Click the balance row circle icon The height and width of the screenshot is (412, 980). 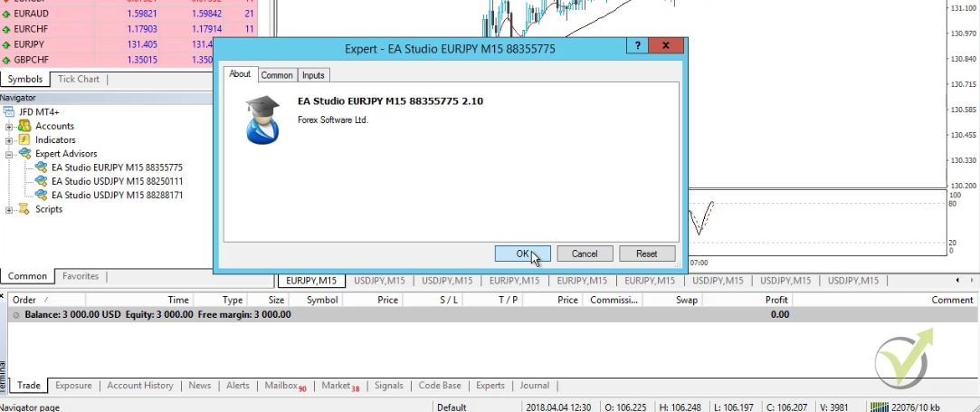tap(16, 315)
